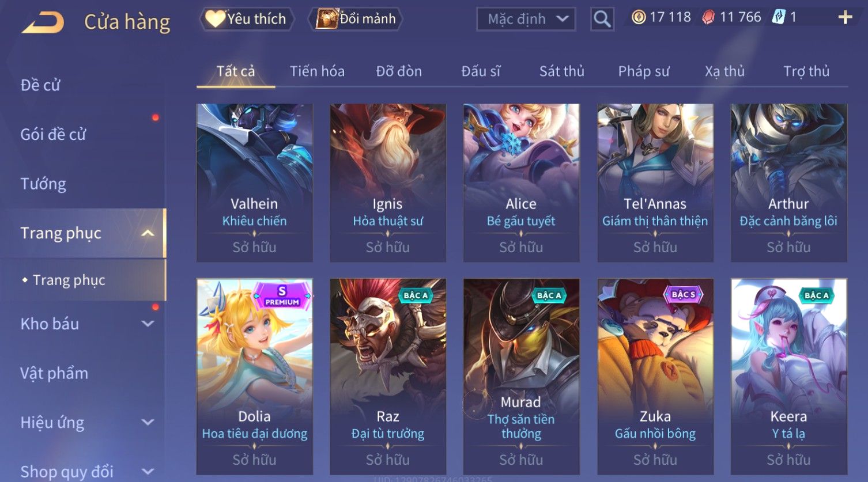
Task: Switch to the Sát thủ tab
Action: pos(561,71)
